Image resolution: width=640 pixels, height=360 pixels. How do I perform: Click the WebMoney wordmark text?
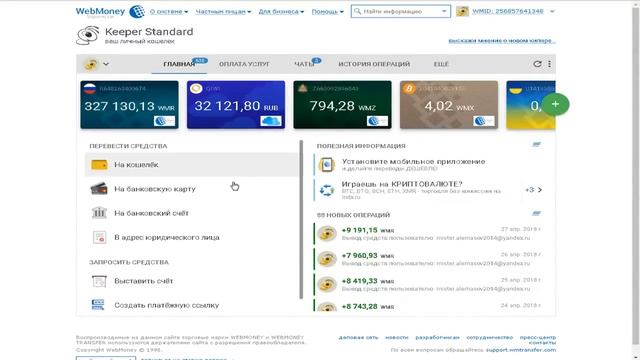(100, 11)
